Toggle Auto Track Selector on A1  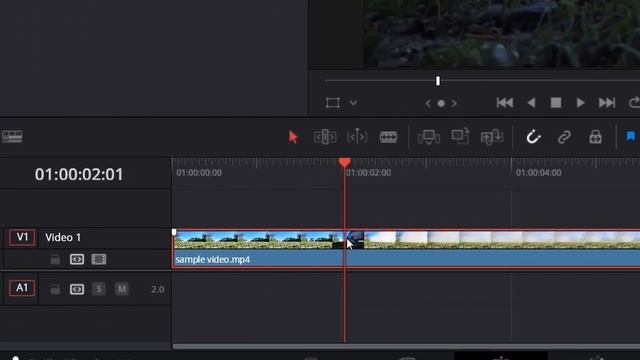pyautogui.click(x=77, y=289)
